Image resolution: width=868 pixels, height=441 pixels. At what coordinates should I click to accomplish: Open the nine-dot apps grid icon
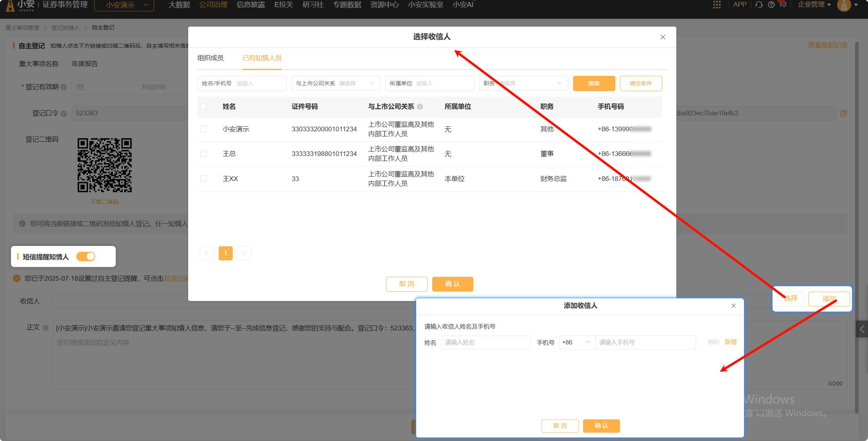point(717,5)
